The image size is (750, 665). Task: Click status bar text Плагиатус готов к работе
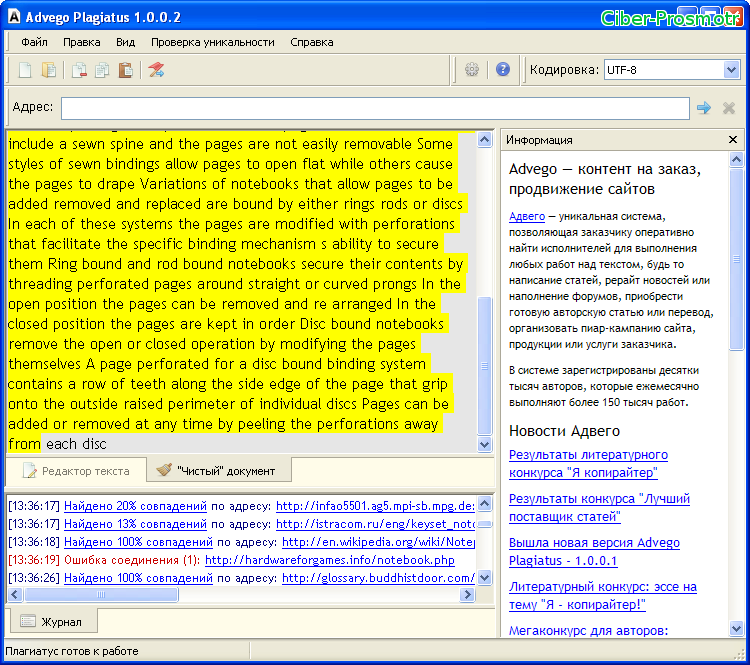point(72,651)
